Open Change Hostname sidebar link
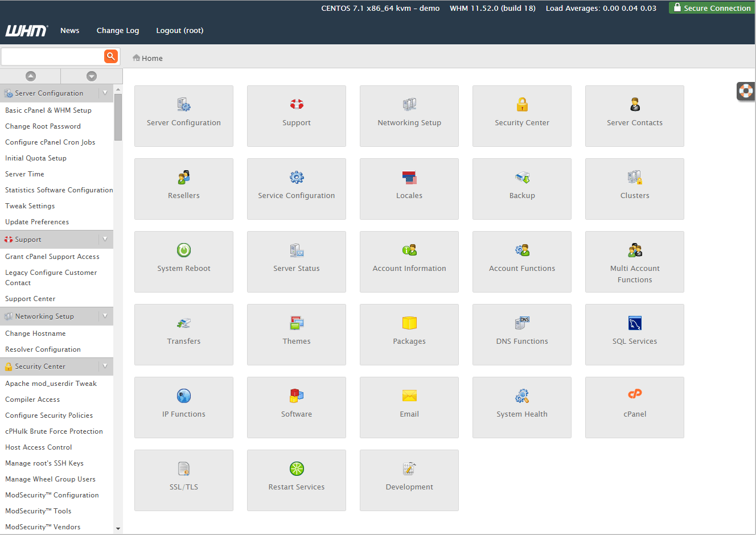 pyautogui.click(x=35, y=334)
